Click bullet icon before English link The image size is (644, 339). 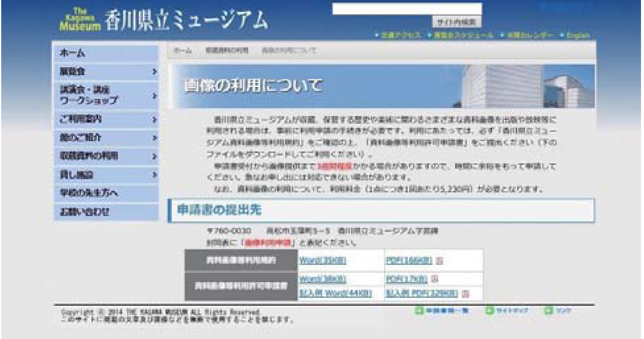[562, 35]
